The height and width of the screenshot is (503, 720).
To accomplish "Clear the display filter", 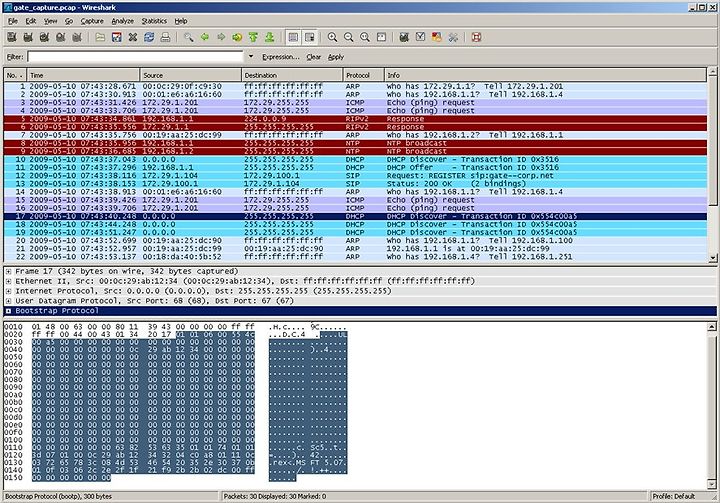I will (x=314, y=57).
